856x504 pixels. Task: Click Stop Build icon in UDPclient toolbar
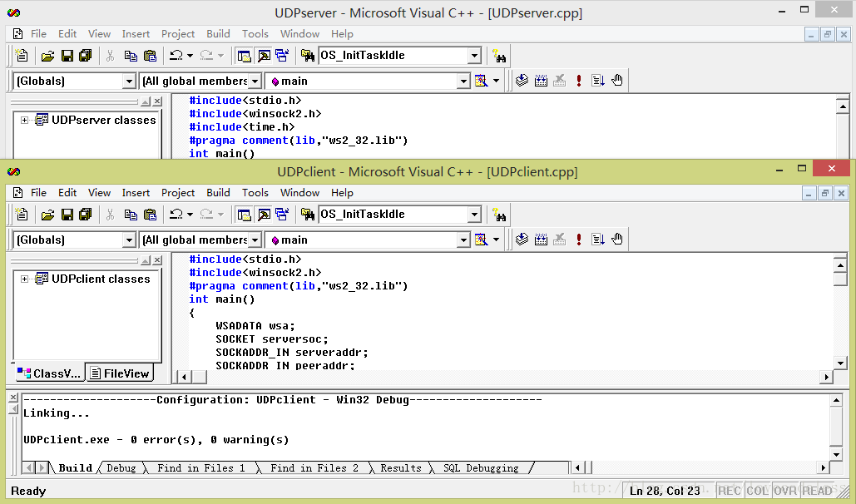tap(560, 240)
